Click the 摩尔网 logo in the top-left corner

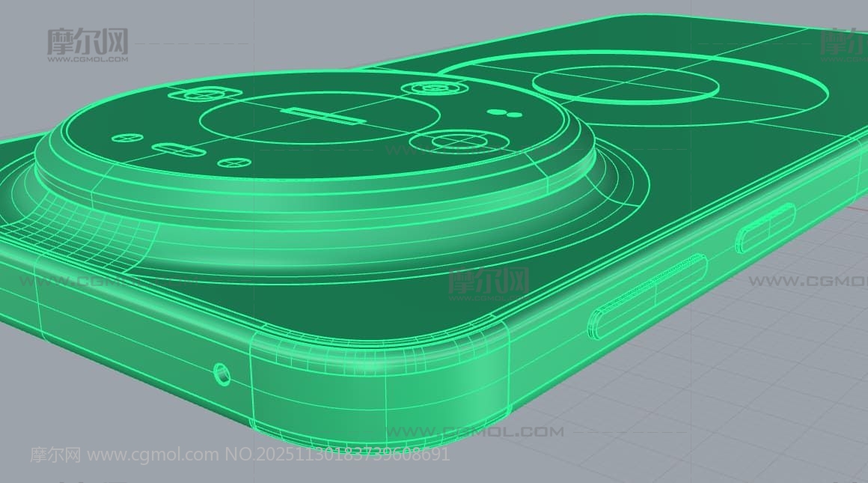[88, 44]
